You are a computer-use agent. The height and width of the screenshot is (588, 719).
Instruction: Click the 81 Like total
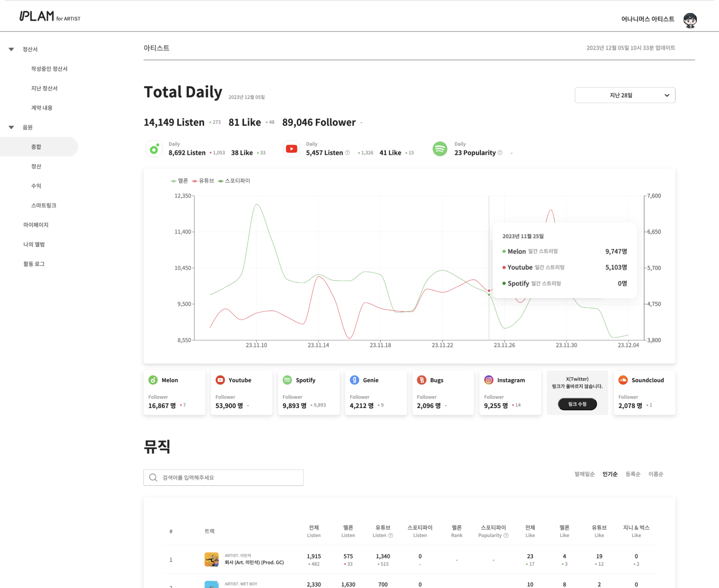(245, 122)
